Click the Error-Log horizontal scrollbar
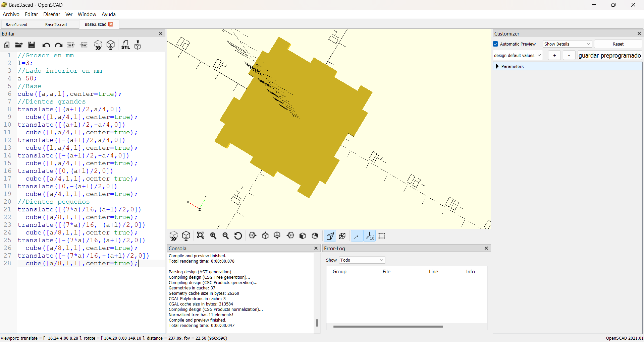Image resolution: width=644 pixels, height=342 pixels. tap(388, 327)
